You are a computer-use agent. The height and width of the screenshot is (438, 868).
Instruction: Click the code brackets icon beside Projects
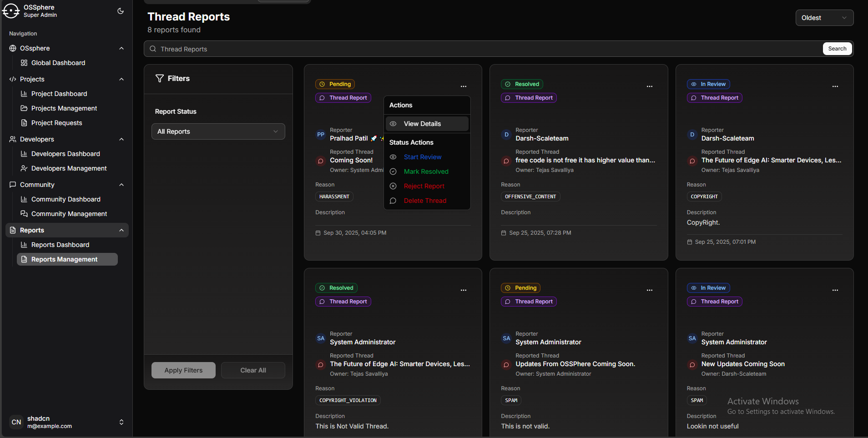pyautogui.click(x=13, y=79)
